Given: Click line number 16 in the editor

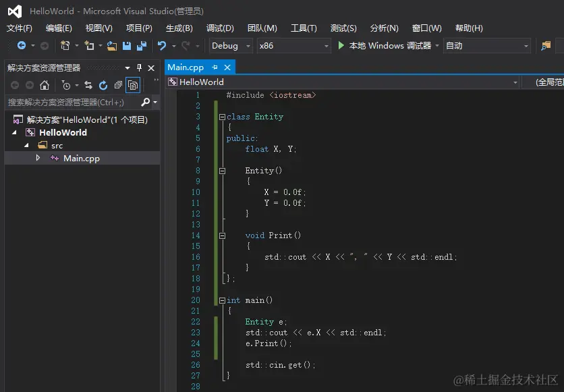Looking at the screenshot, I should coord(196,257).
